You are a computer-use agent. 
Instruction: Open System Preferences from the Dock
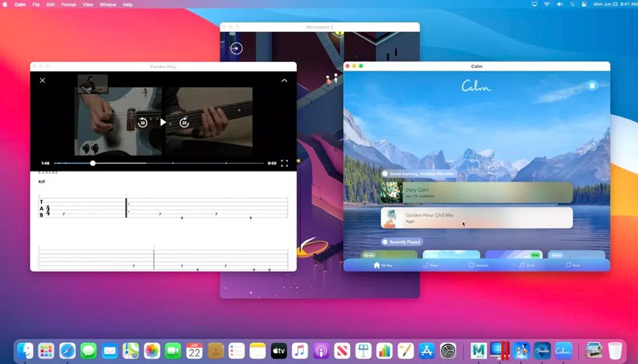pyautogui.click(x=448, y=351)
